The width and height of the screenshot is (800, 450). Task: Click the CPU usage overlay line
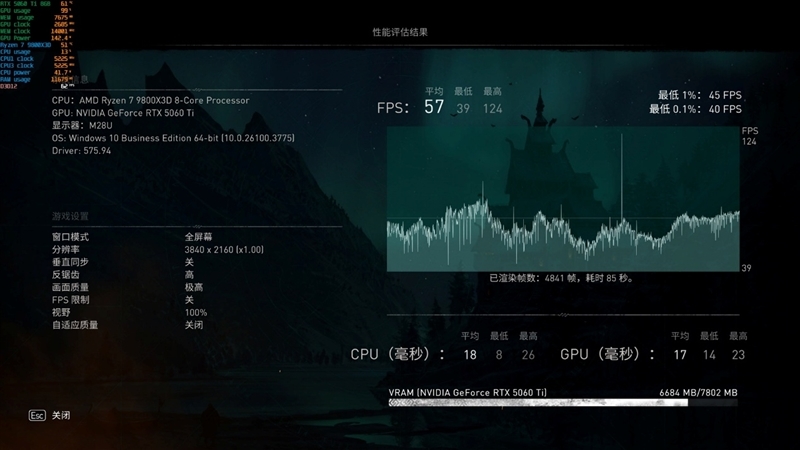point(36,52)
